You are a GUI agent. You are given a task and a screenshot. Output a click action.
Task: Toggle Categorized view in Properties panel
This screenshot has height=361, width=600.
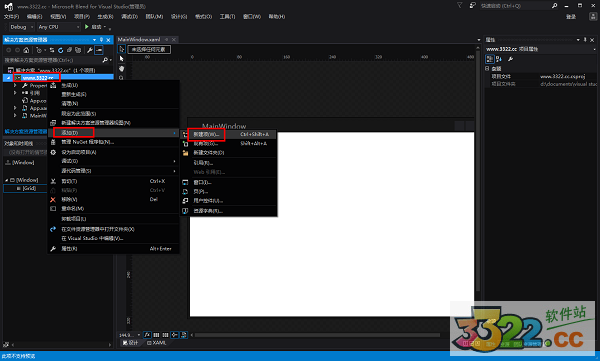click(490, 59)
